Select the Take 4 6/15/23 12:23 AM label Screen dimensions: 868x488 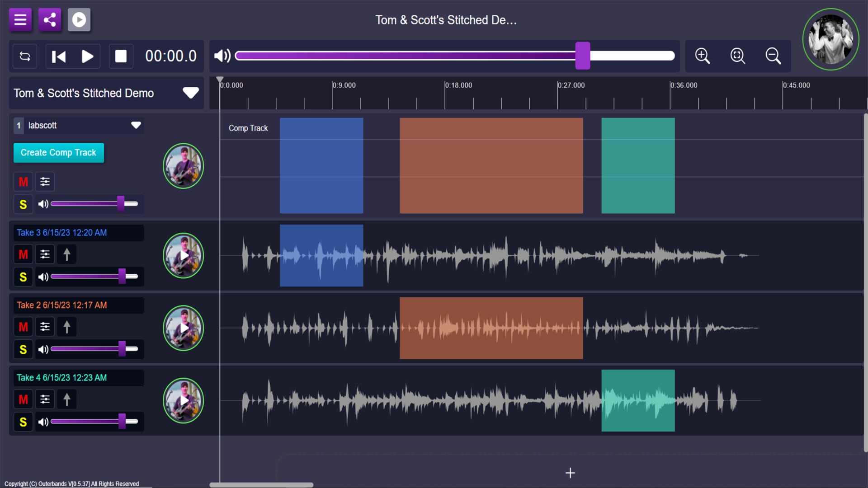62,378
